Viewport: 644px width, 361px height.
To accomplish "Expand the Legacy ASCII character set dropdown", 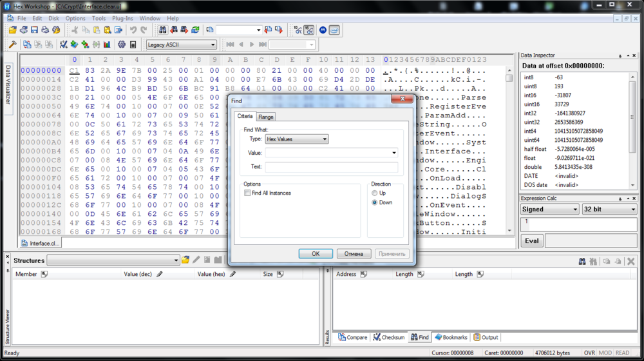I will coord(181,45).
